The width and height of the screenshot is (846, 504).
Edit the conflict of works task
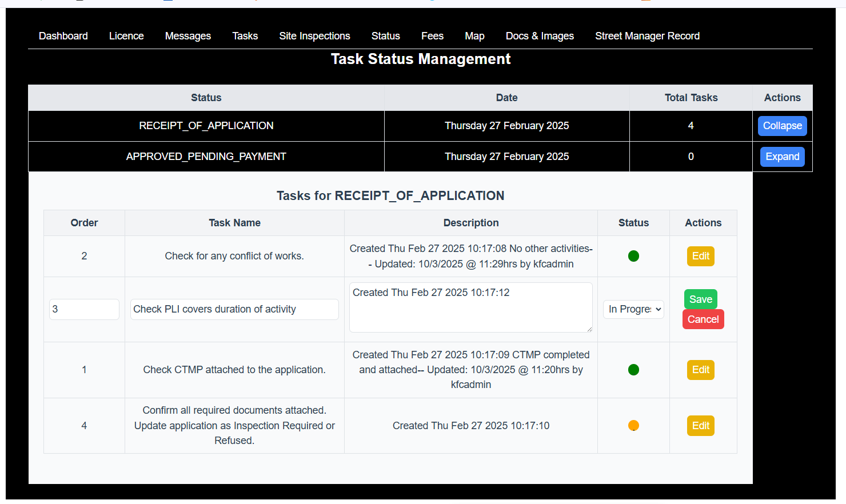[x=700, y=256]
